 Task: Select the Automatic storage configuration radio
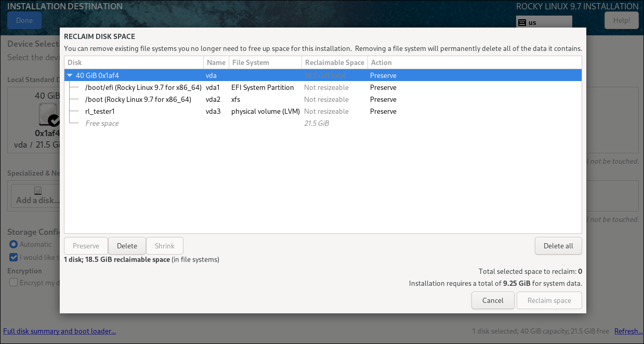click(x=14, y=244)
